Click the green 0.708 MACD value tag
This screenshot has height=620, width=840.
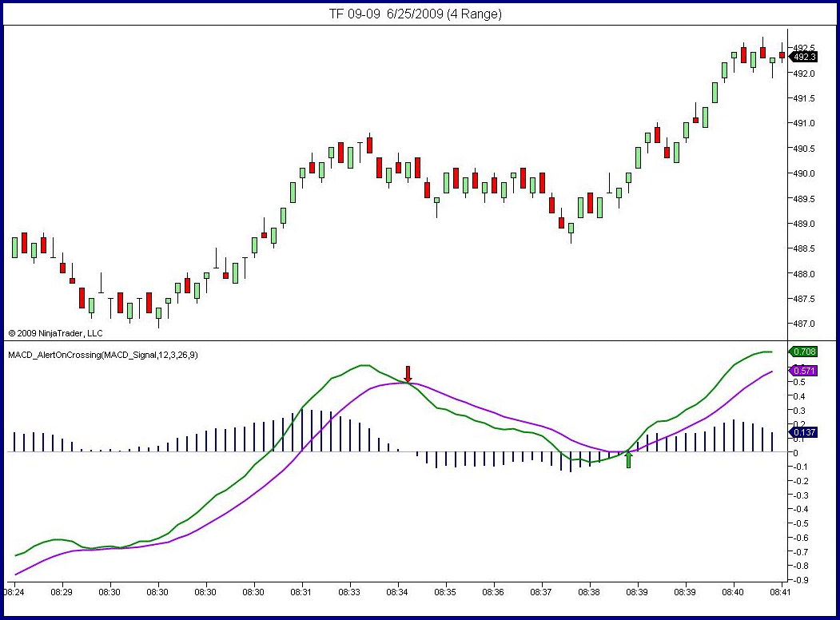coord(803,352)
